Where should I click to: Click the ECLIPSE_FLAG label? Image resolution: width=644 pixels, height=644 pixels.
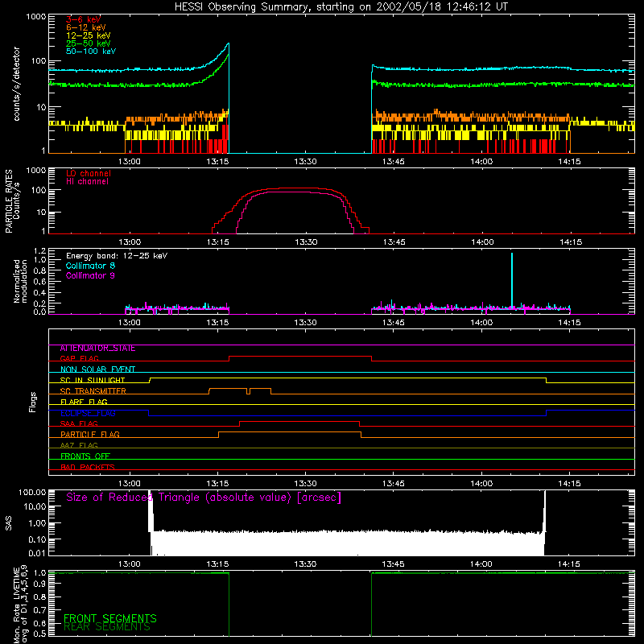[88, 413]
